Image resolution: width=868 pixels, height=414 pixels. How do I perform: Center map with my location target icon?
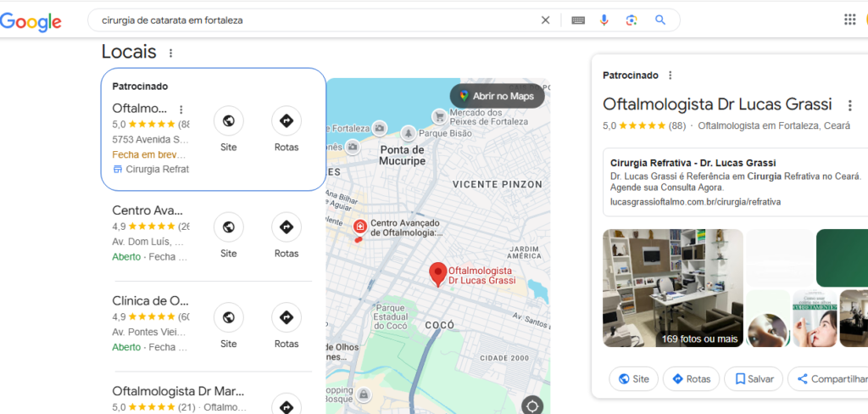coord(532,406)
